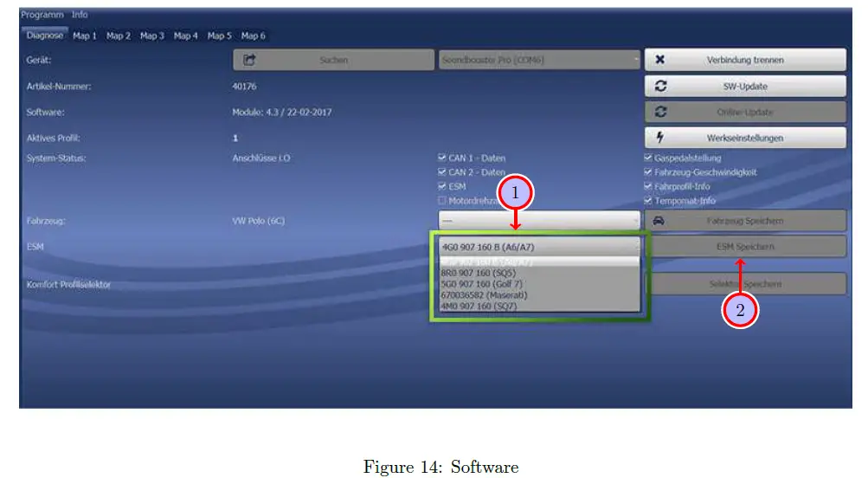Viewport: 868px width, 478px height.
Task: Choose 8R0 907 160 (SQ5) option
Action: pyautogui.click(x=539, y=273)
